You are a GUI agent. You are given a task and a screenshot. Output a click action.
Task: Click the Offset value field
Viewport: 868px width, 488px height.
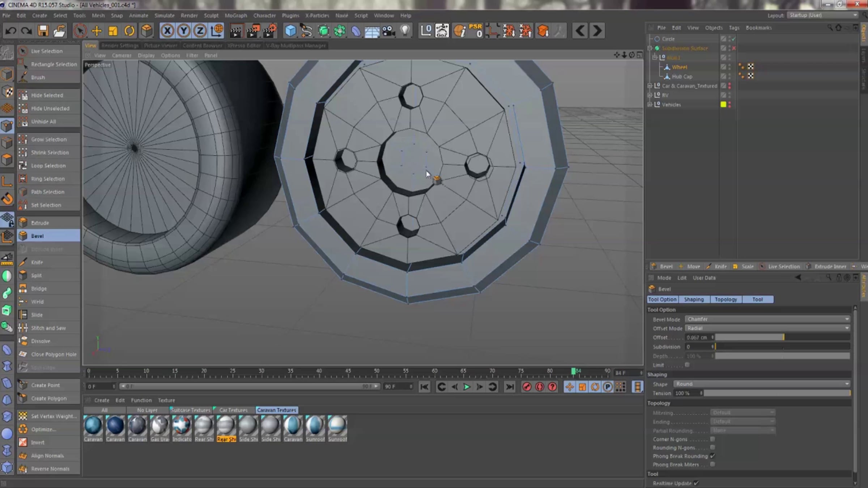pos(698,337)
